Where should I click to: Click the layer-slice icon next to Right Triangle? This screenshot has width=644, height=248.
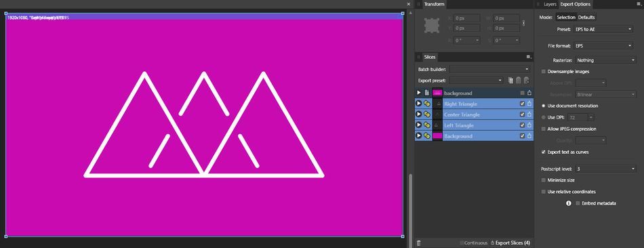click(x=427, y=104)
